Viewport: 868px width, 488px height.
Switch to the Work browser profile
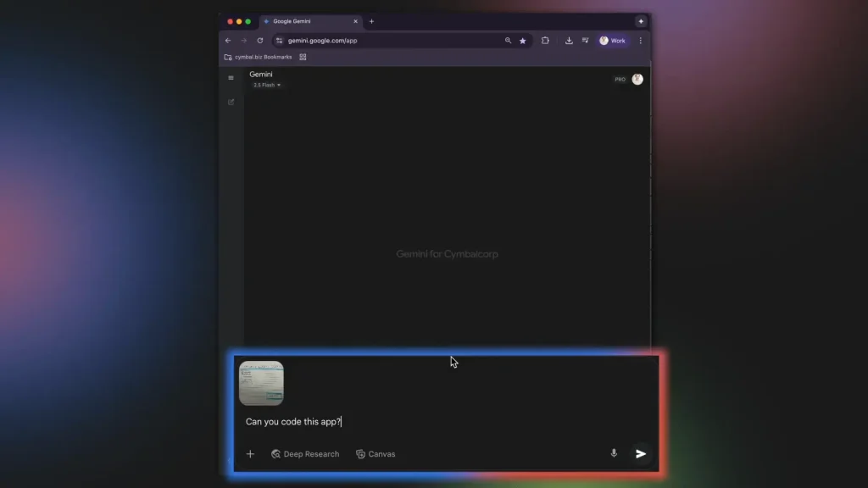tap(612, 40)
